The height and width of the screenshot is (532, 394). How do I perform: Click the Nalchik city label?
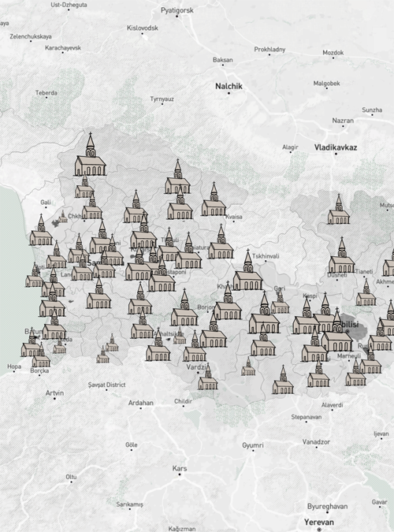point(229,86)
